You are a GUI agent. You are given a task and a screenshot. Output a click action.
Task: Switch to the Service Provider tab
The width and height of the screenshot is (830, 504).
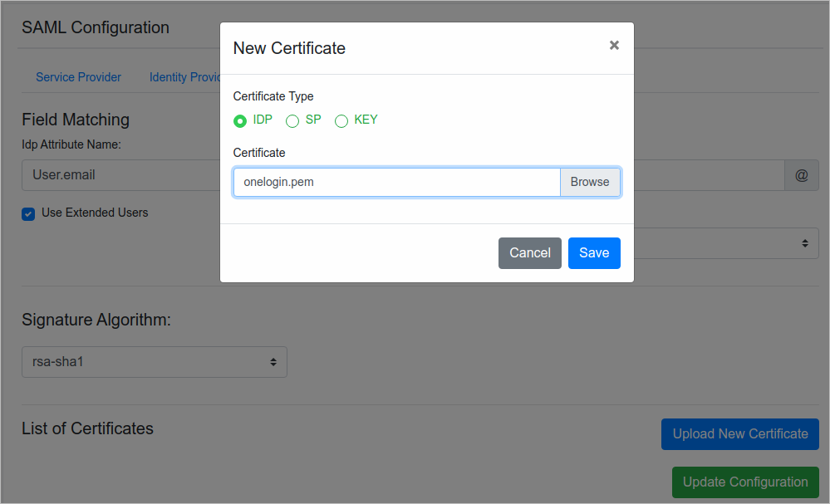tap(78, 77)
